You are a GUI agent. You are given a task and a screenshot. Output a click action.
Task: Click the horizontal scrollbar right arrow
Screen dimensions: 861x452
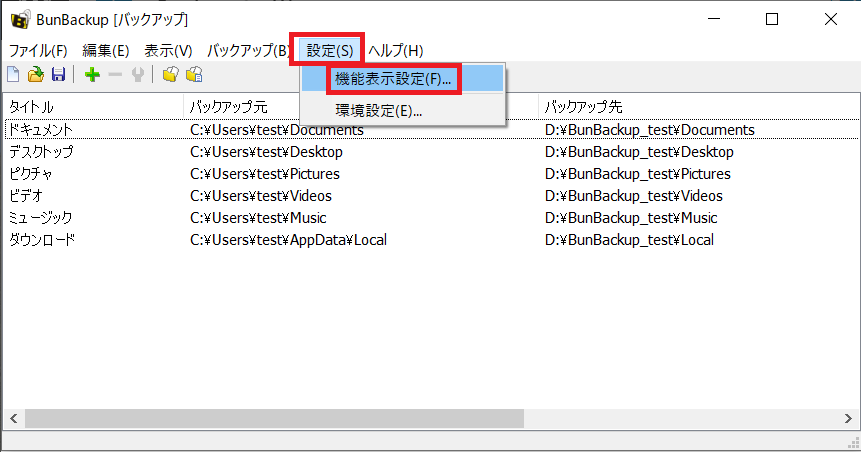tap(848, 418)
